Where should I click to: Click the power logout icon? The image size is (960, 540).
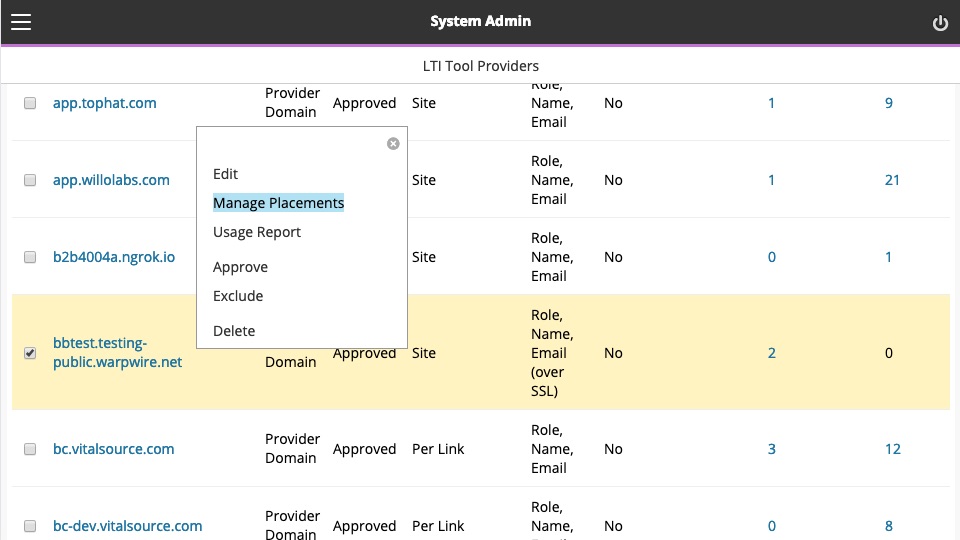point(940,23)
